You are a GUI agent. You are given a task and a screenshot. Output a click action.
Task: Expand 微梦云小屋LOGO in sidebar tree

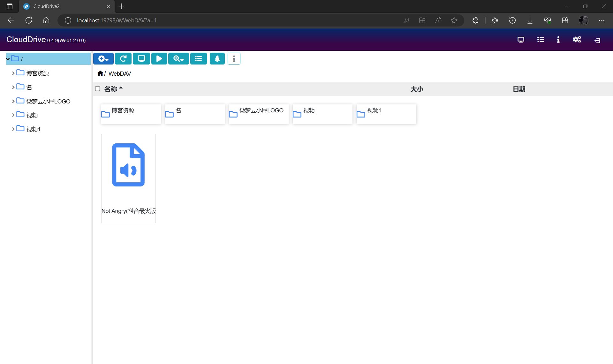coord(13,101)
